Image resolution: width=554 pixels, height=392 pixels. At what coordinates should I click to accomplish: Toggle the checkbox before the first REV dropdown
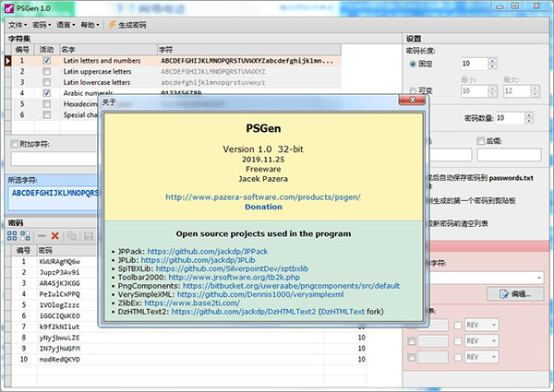point(458,325)
